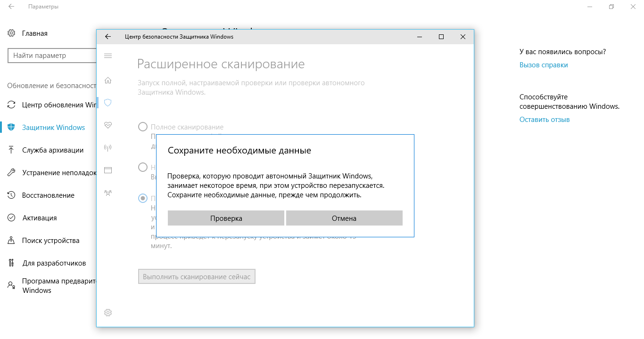Select the shield virus protection icon in Defender sidebar
This screenshot has height=339, width=644.
click(108, 103)
